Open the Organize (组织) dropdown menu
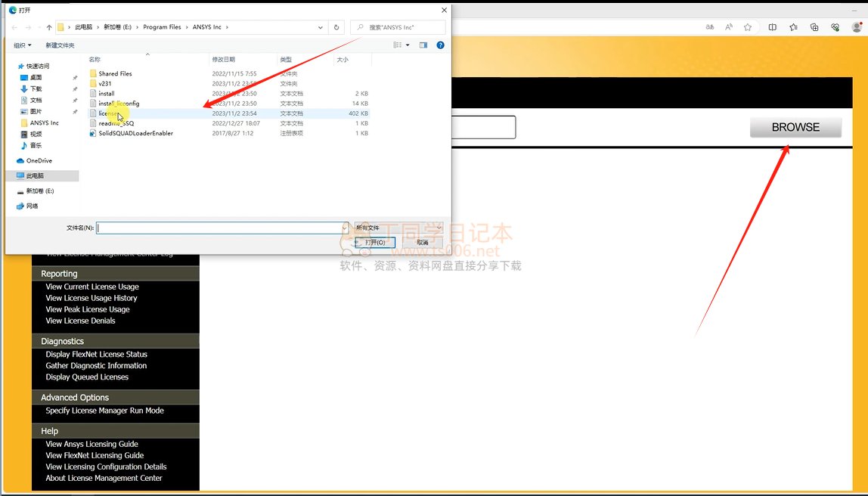868x496 pixels. 23,45
